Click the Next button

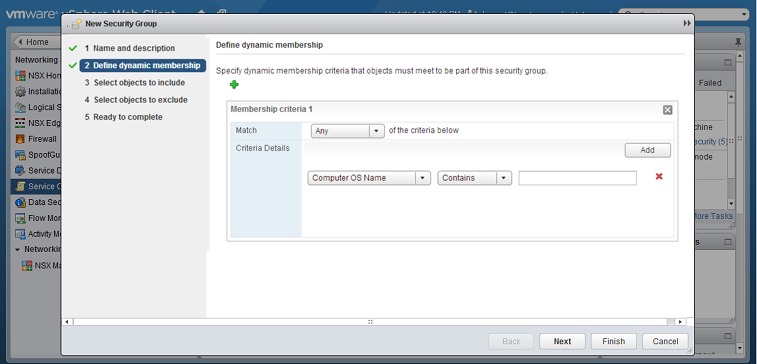click(562, 341)
